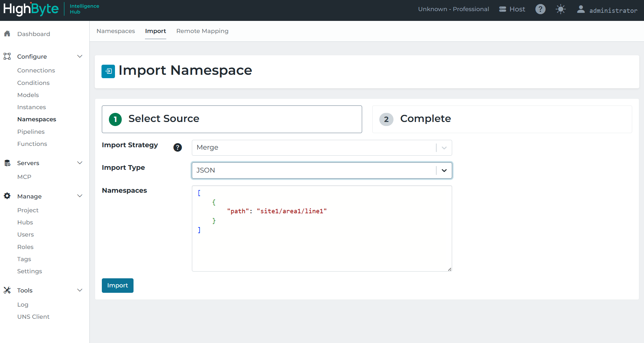Screen dimensions: 644x343
Task: Collapse the Configure section
Action: (80, 56)
